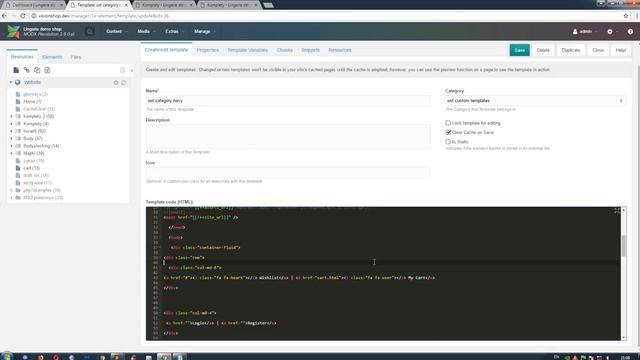Screen dimensions: 640x360
Task: Collapse the Website root node arrow
Action: (x=11, y=82)
